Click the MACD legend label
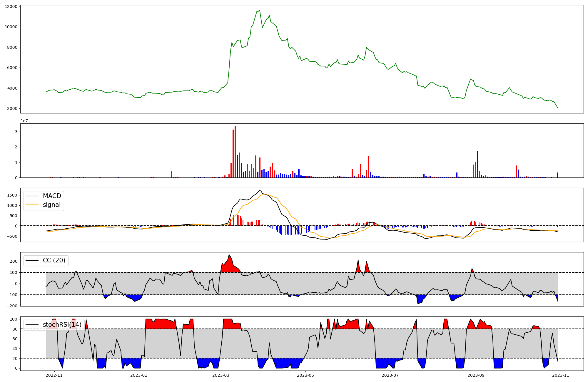Image resolution: width=588 pixels, height=382 pixels. (52, 196)
